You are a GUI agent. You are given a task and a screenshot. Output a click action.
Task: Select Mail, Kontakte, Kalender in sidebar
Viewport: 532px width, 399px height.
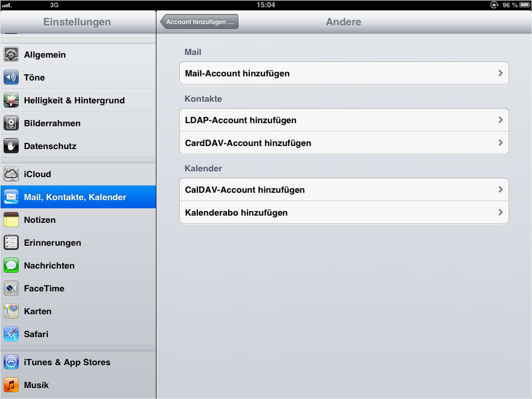pos(78,197)
